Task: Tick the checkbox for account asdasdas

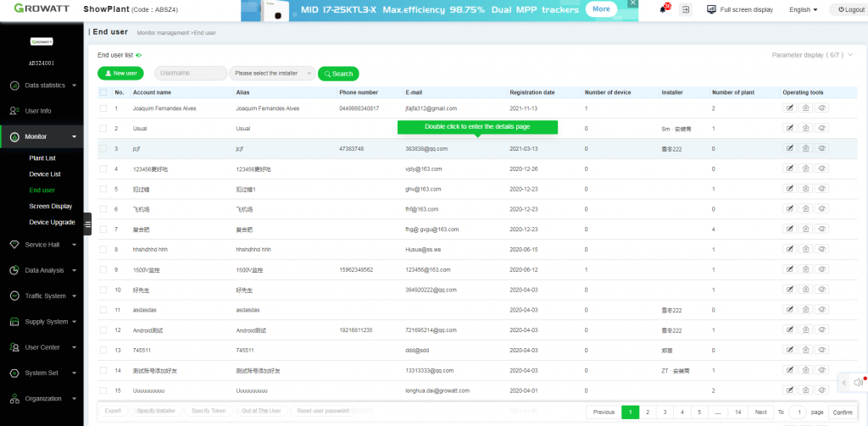Action: click(103, 310)
